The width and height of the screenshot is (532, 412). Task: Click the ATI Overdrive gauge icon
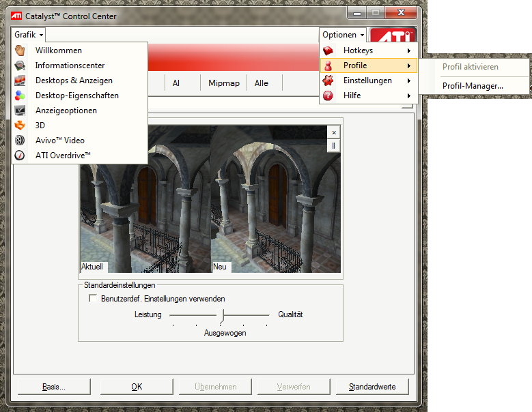pos(20,156)
